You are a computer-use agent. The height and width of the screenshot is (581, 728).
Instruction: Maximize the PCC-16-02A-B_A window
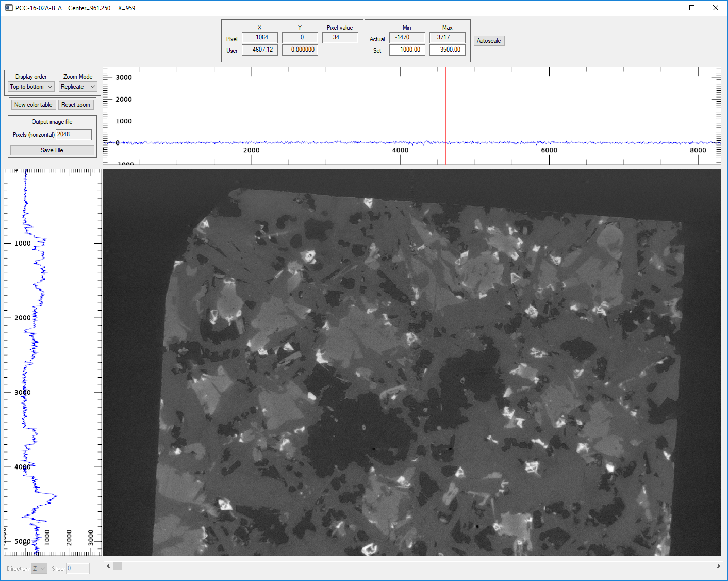click(x=692, y=8)
